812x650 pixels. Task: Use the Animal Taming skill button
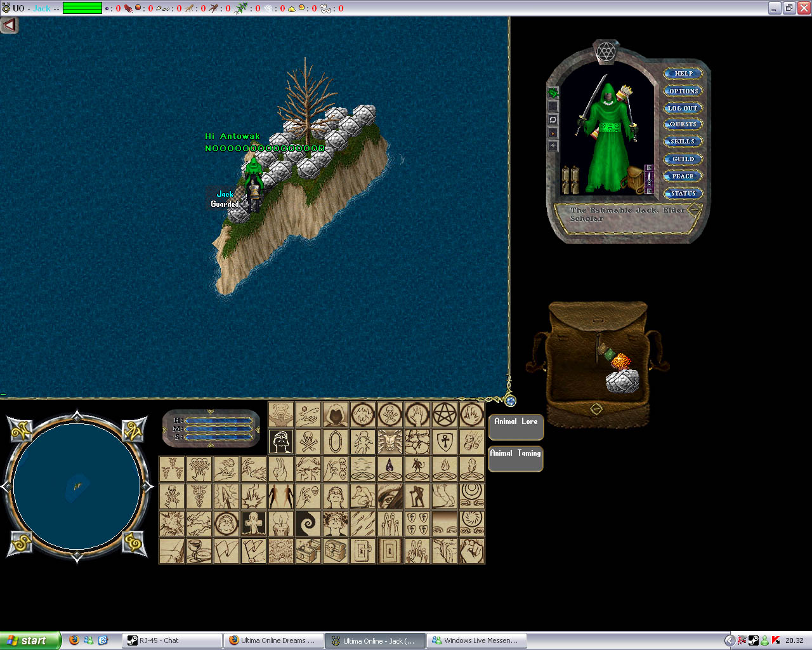[516, 458]
